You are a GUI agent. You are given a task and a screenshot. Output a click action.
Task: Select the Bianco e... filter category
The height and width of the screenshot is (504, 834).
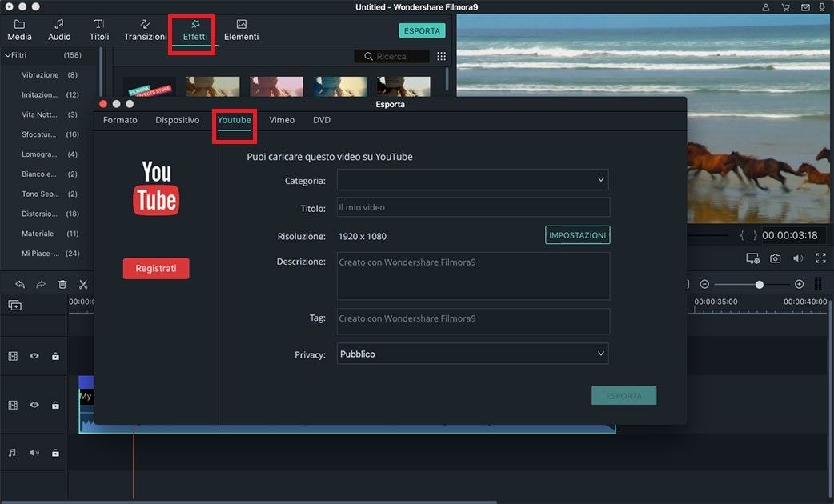click(x=50, y=174)
